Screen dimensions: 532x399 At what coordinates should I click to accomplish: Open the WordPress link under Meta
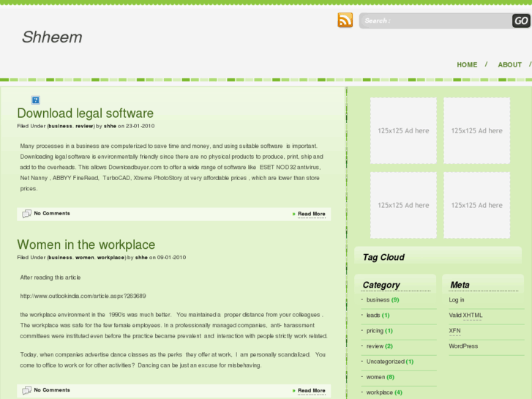tap(463, 346)
